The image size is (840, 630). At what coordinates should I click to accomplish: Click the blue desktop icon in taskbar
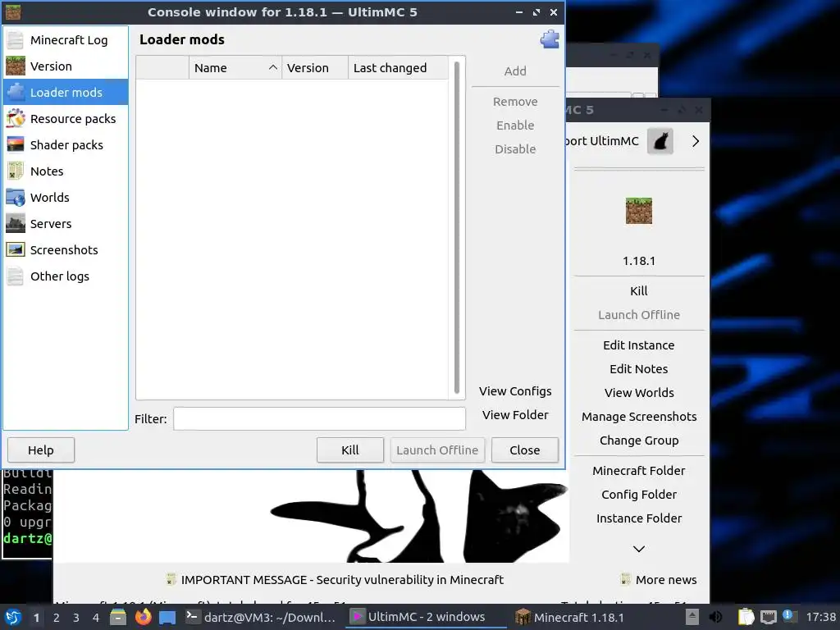[x=167, y=617]
